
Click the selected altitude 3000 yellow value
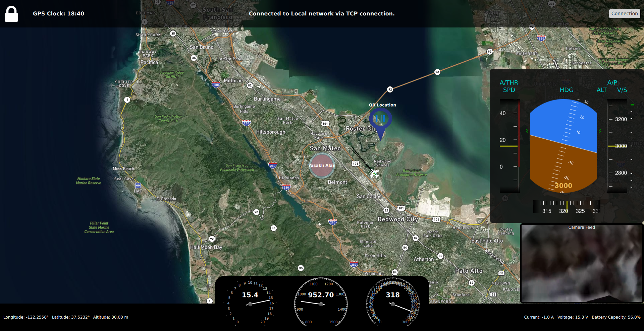(563, 185)
